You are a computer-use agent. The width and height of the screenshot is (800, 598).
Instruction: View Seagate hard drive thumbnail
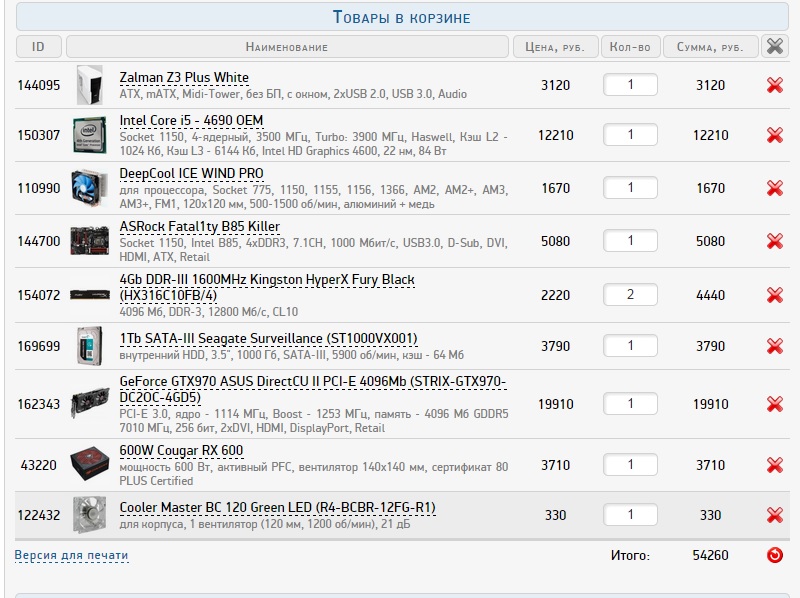[90, 346]
